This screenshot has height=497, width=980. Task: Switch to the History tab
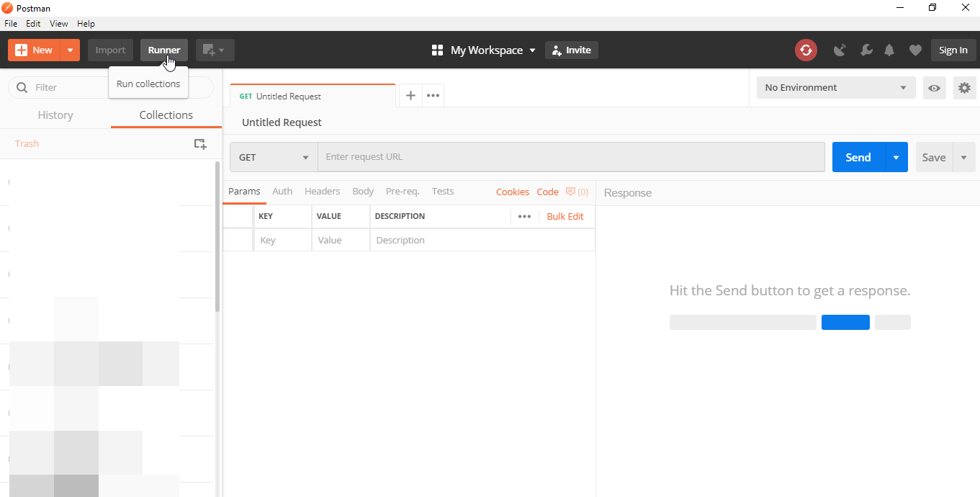(55, 115)
